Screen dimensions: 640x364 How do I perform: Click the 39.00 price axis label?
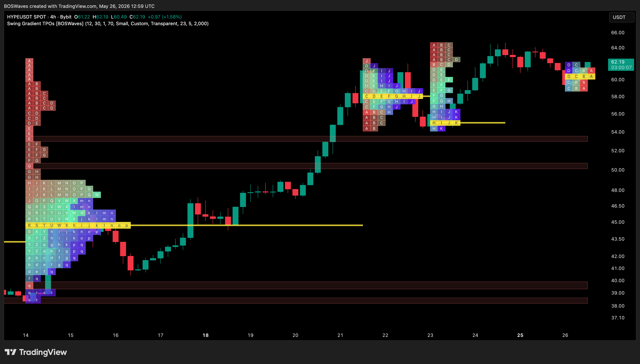(618, 293)
